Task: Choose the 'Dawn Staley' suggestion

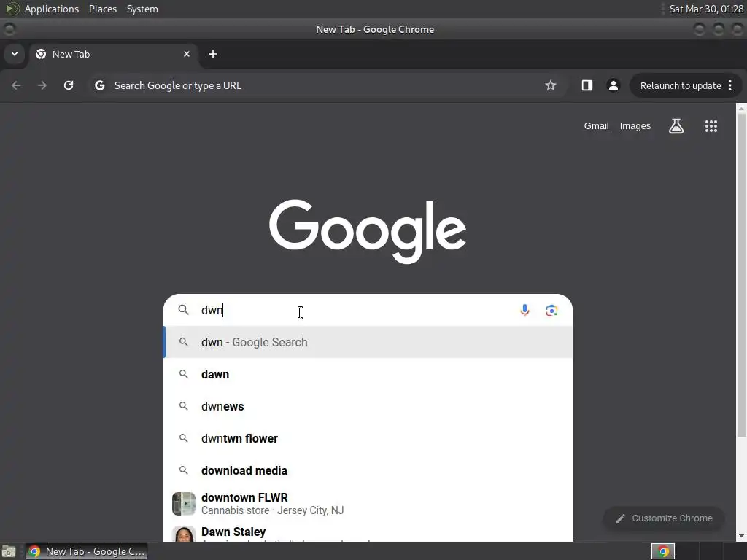Action: point(368,532)
